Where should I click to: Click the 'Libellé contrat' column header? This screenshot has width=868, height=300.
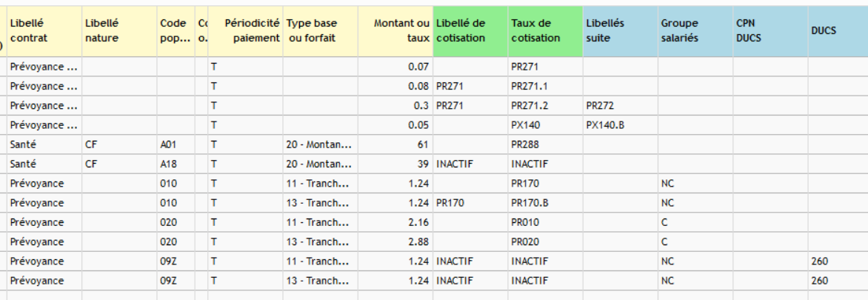pos(43,30)
